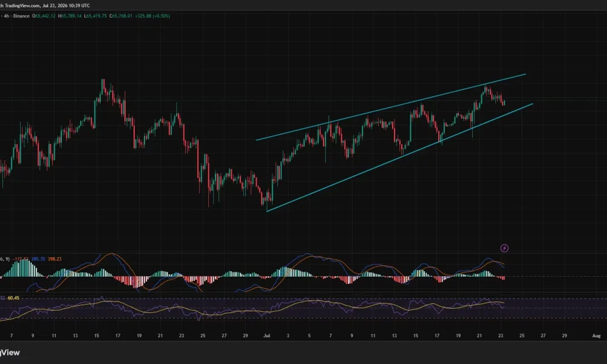Click the low price L65,419.75
Viewport: 607px width, 364px height.
pos(96,16)
